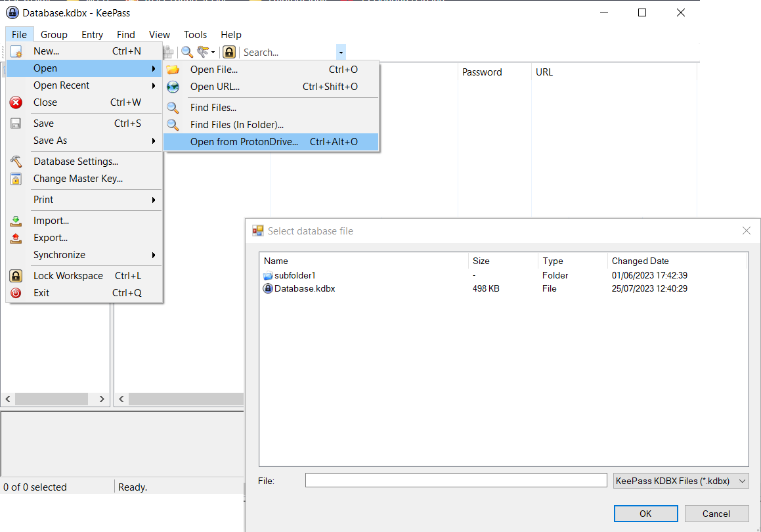Click the New database icon in the File menu
The image size is (761, 532).
(16, 51)
